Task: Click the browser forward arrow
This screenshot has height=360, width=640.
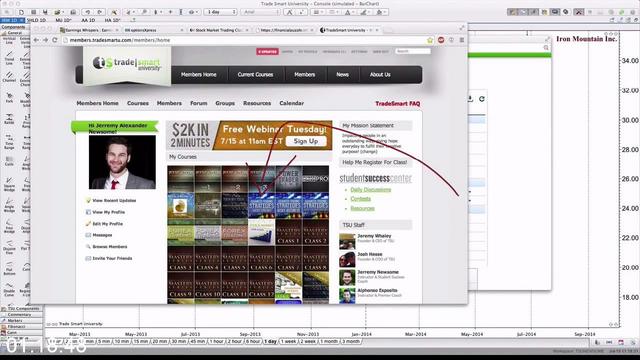Action: coord(45,40)
